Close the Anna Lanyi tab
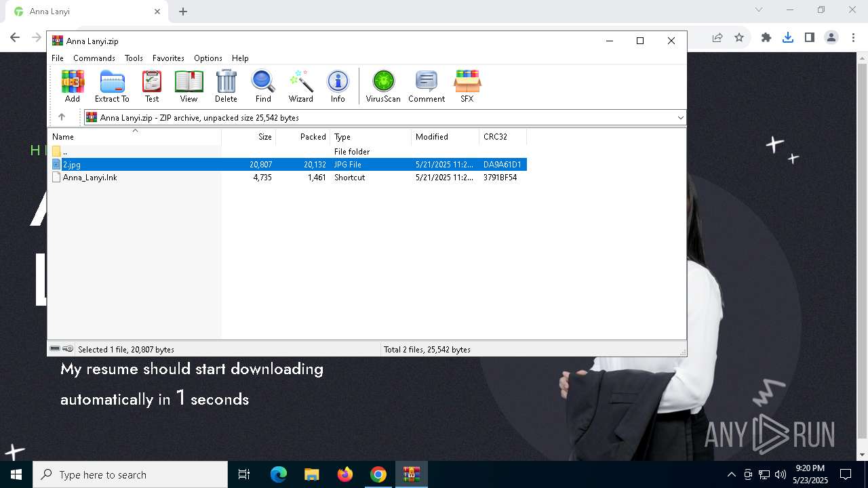This screenshot has height=488, width=868. 157,12
